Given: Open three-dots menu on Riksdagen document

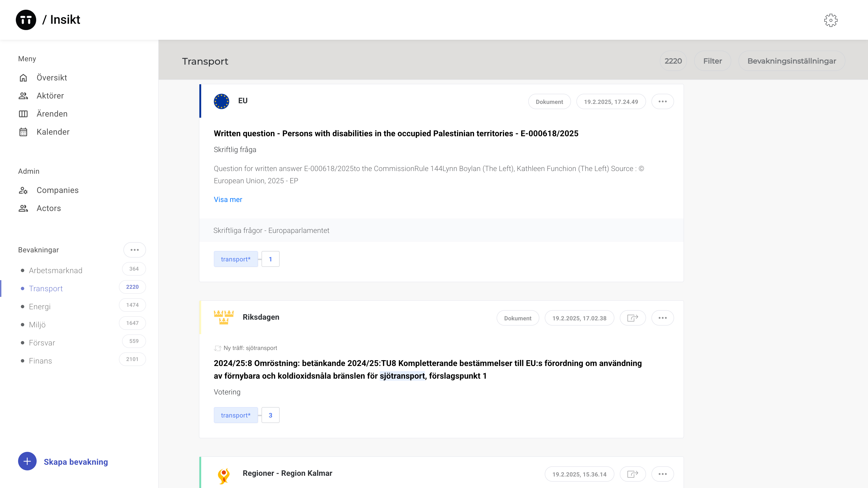Looking at the screenshot, I should pos(663,318).
